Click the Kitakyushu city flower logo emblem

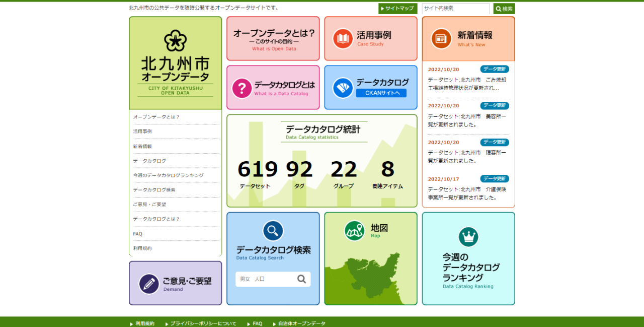pyautogui.click(x=175, y=41)
